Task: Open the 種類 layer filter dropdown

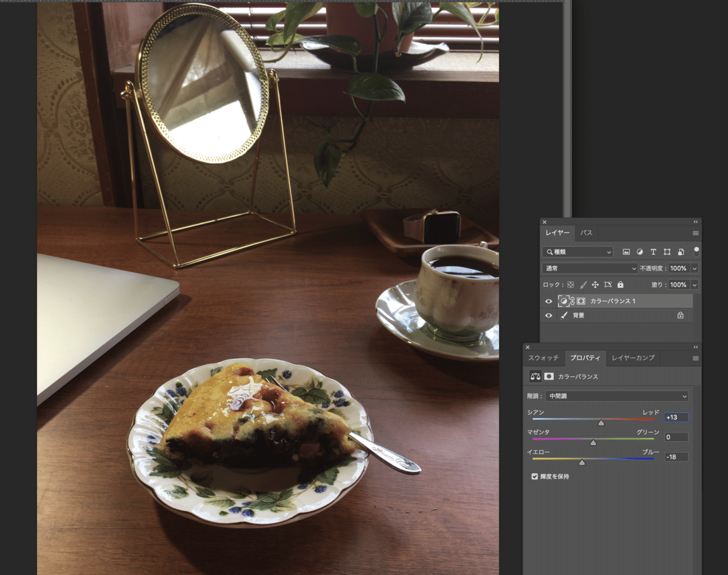Action: click(x=578, y=252)
